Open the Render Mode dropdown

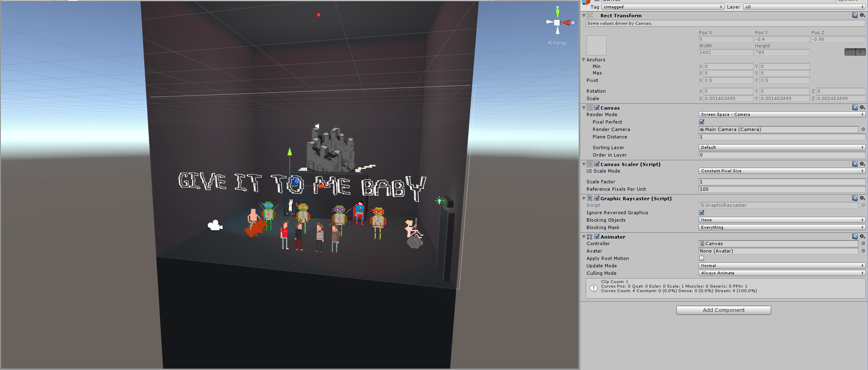tap(782, 115)
